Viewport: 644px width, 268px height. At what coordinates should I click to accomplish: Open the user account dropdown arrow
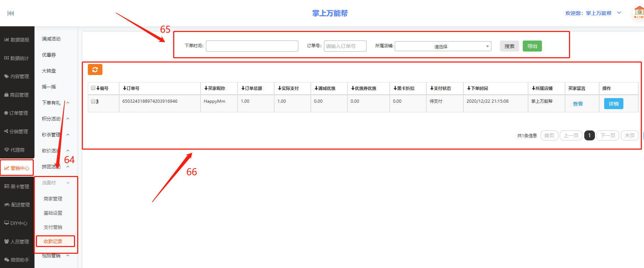tap(619, 13)
